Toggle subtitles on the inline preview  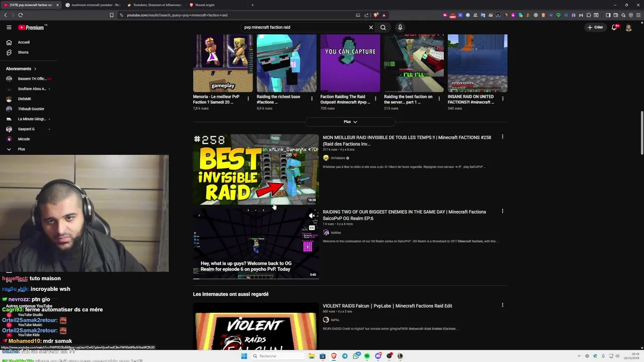tap(312, 228)
